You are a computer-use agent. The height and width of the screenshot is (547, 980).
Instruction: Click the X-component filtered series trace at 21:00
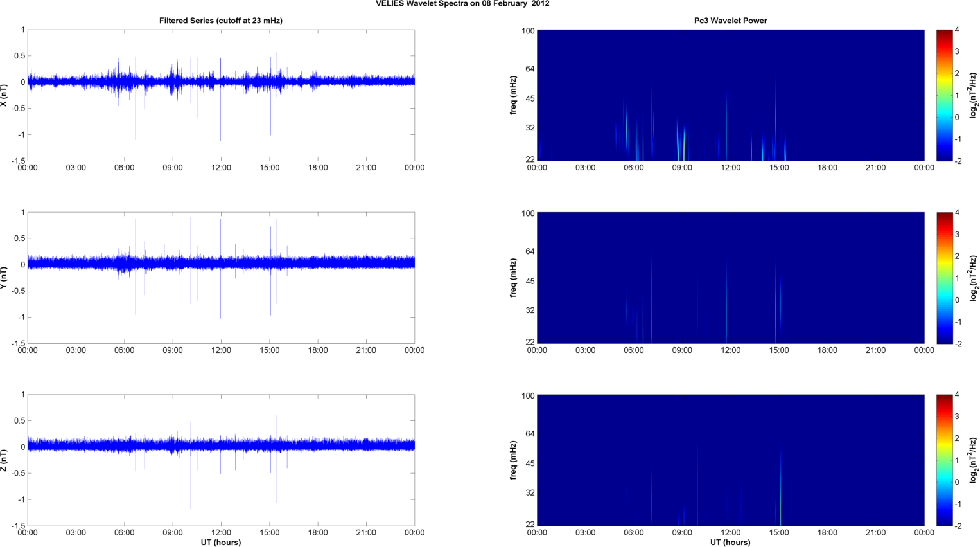(x=366, y=81)
